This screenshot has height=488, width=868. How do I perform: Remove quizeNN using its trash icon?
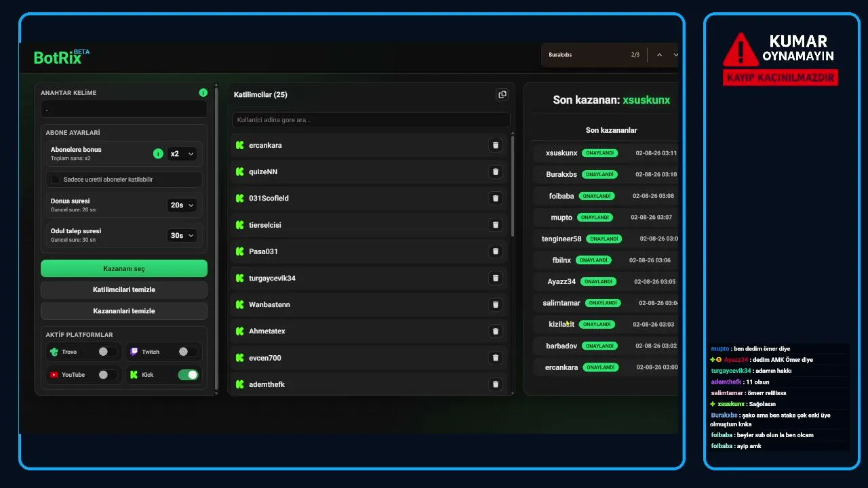[x=495, y=171]
